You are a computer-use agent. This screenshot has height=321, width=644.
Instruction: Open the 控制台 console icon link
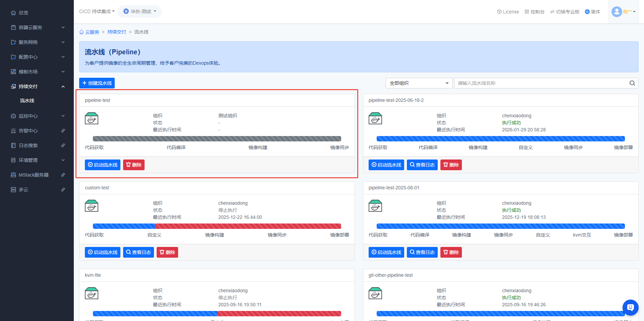(527, 12)
